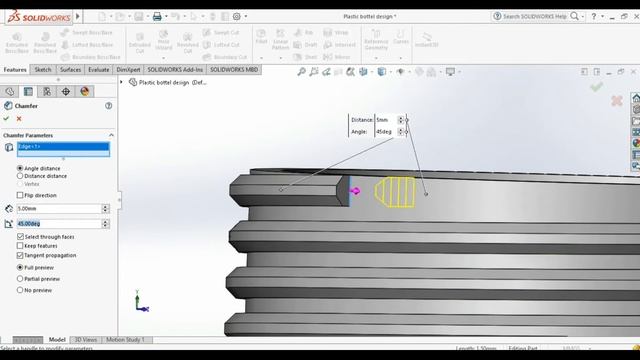Viewport: 640px width, 360px height.
Task: Open the Options gear icon
Action: point(237,17)
